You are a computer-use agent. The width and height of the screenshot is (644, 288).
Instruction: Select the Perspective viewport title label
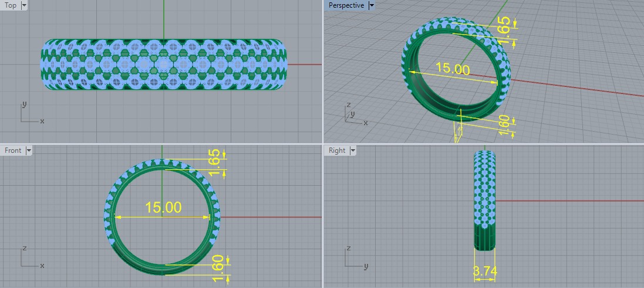coord(346,5)
